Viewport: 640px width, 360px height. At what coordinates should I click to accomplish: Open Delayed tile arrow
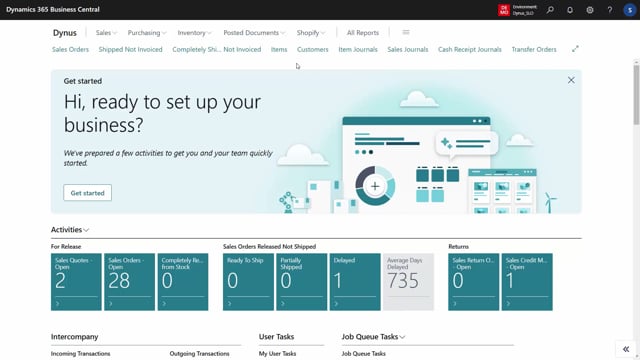point(336,304)
